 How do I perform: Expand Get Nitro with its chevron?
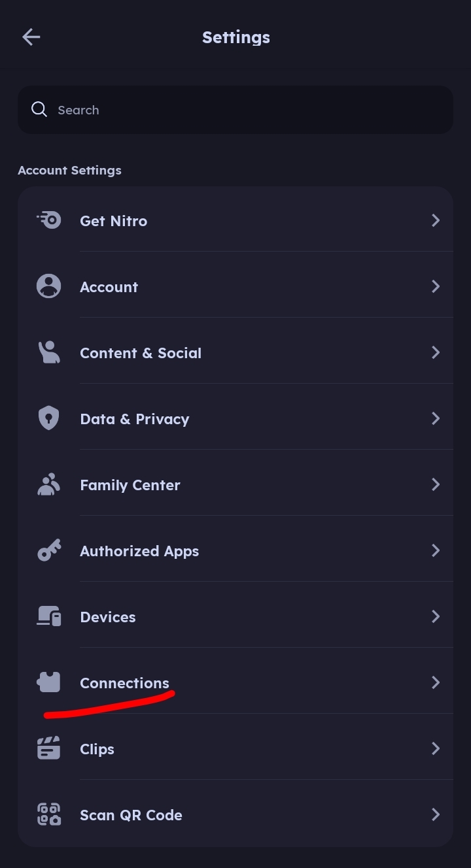pyautogui.click(x=436, y=220)
